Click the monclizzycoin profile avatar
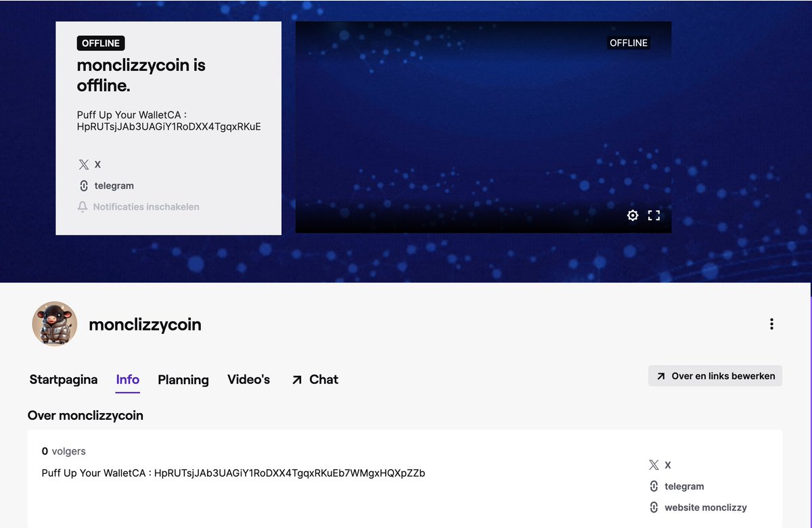812x528 pixels. click(x=55, y=324)
